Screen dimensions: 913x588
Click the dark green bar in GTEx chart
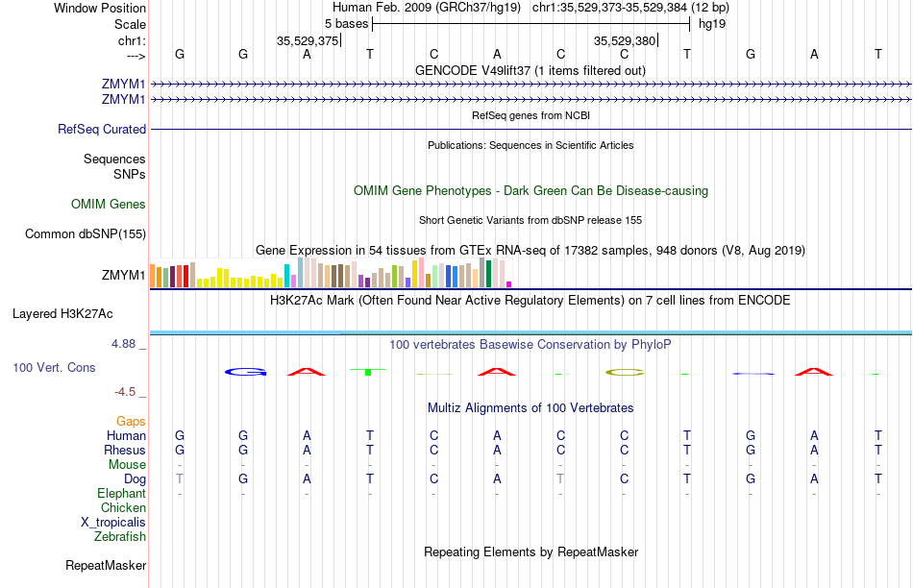[488, 274]
